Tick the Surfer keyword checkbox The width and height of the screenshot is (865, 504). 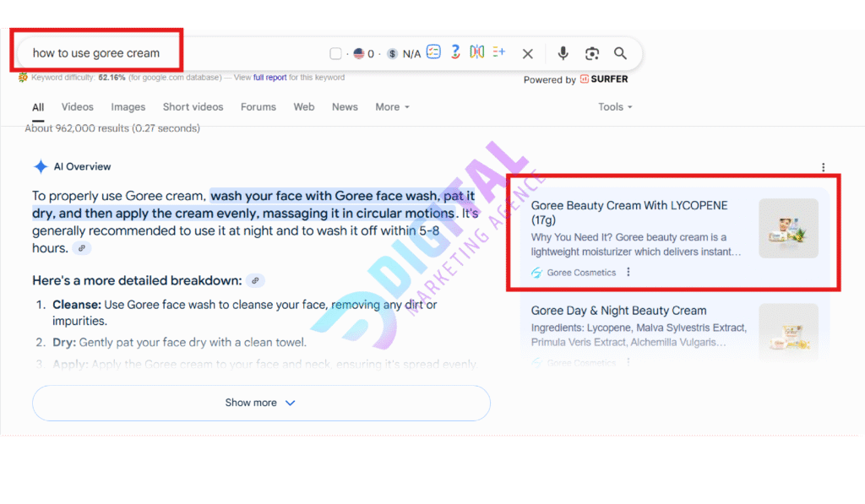tap(335, 54)
